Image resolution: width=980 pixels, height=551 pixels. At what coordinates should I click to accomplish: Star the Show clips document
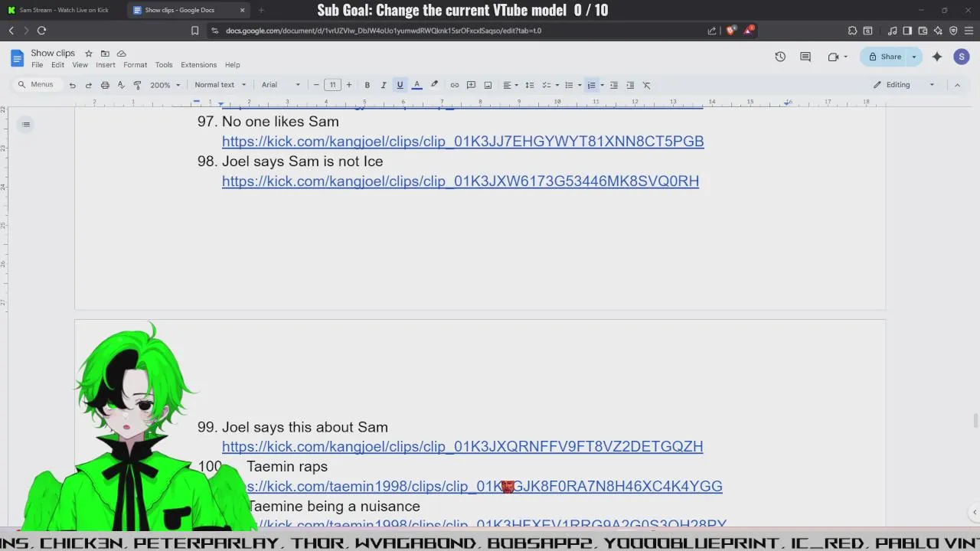coord(89,54)
